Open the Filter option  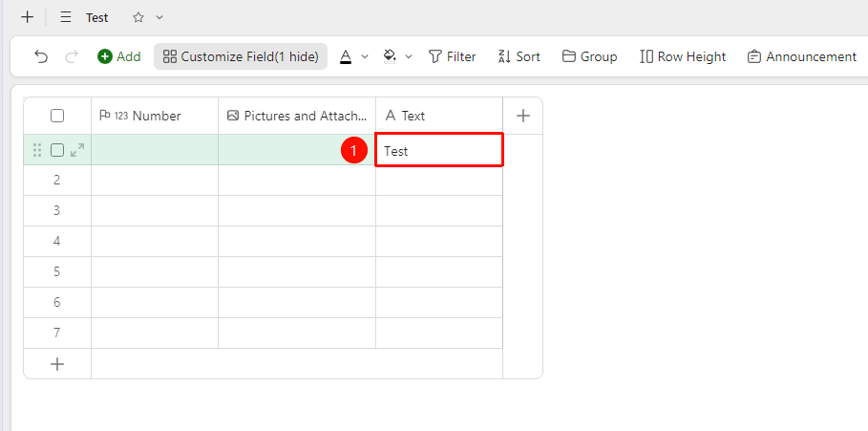coord(453,56)
